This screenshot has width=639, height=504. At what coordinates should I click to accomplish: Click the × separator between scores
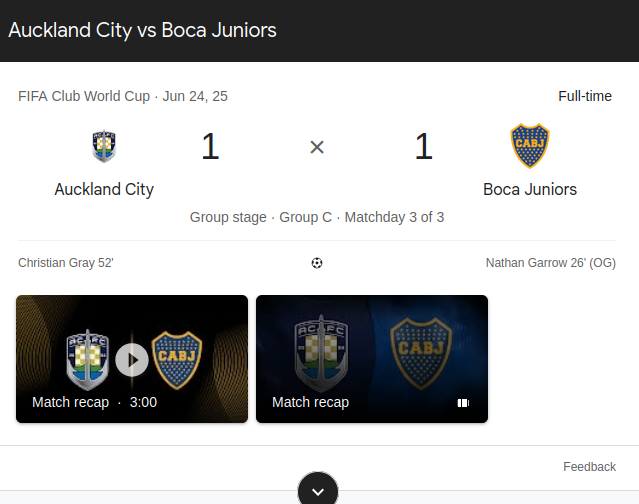[x=317, y=147]
